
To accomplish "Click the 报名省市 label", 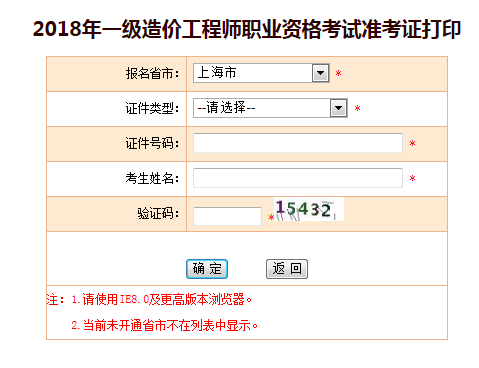I will click(x=152, y=73).
